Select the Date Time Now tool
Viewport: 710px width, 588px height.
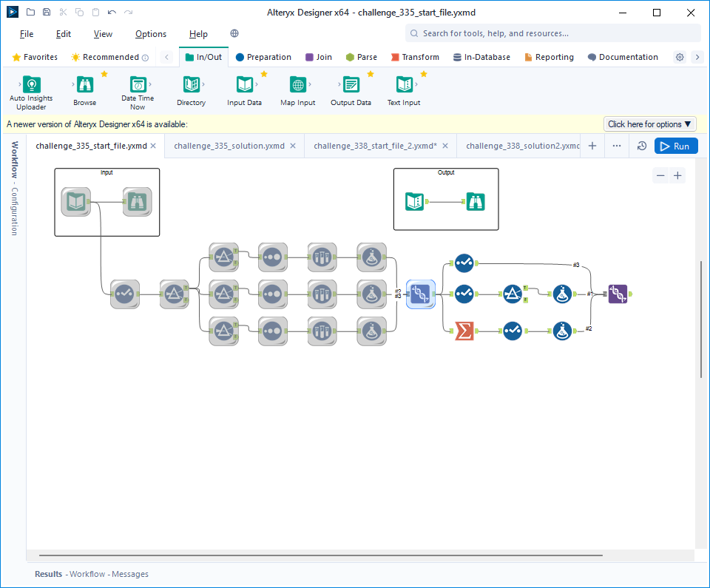tap(138, 84)
